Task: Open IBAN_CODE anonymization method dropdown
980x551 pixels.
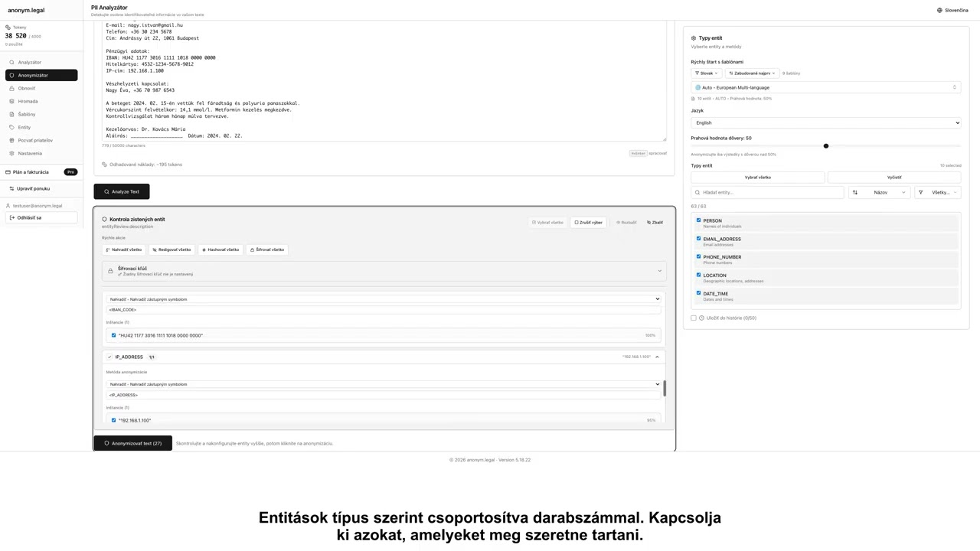Action: 384,299
